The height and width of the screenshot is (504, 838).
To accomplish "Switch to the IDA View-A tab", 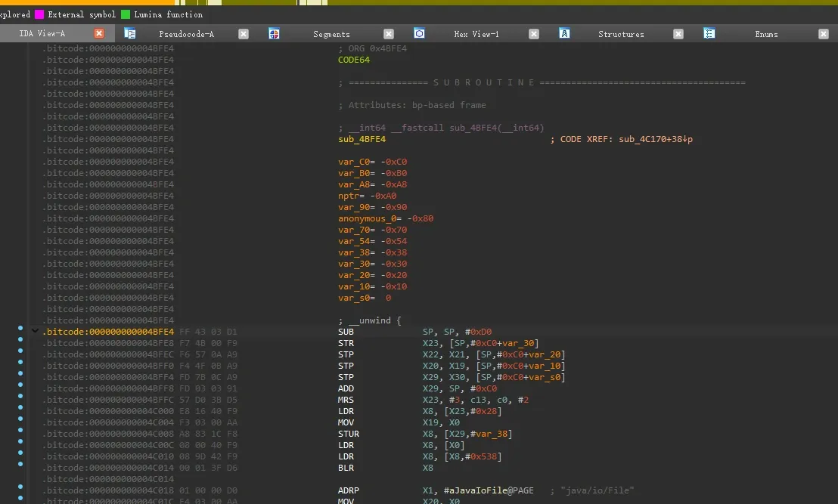I will (x=42, y=34).
